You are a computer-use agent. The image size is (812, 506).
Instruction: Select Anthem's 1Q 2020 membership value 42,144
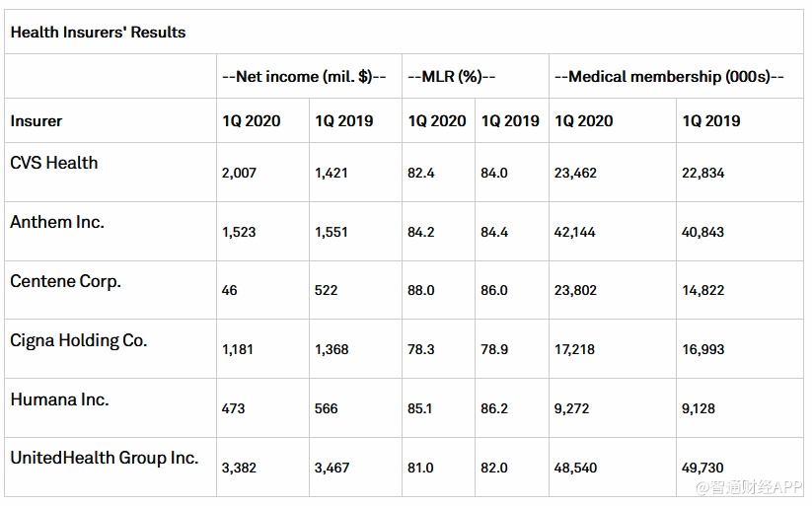click(576, 232)
